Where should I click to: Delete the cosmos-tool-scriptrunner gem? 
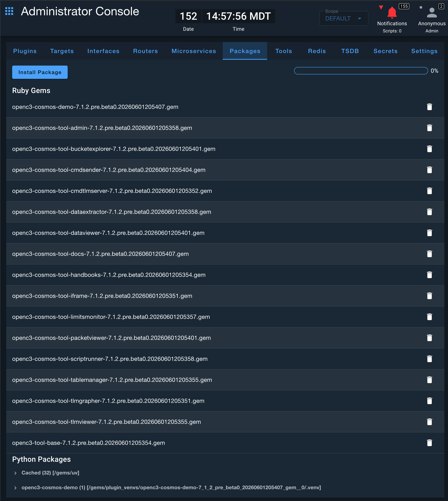430,359
